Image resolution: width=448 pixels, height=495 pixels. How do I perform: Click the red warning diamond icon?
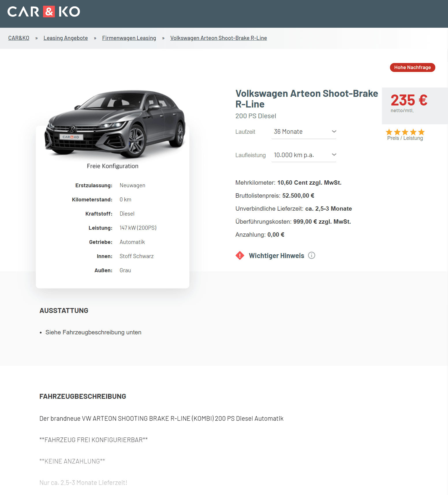(240, 255)
